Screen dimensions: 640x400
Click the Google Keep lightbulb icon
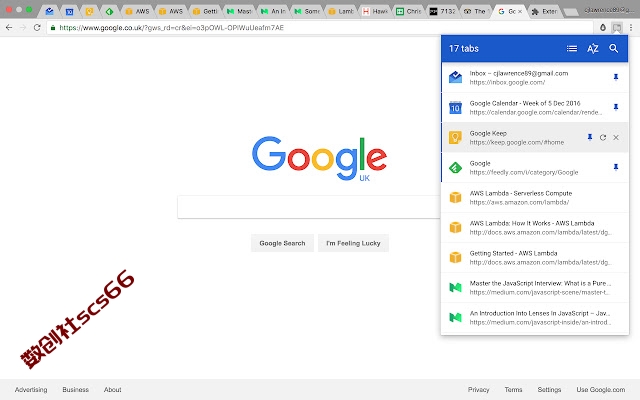(456, 138)
